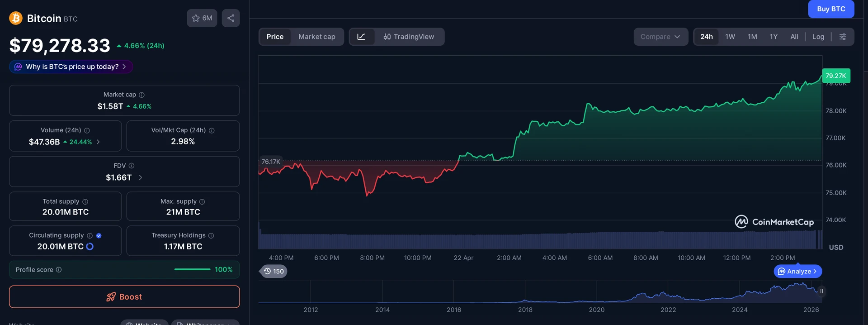Click the Boost button

coord(124,297)
